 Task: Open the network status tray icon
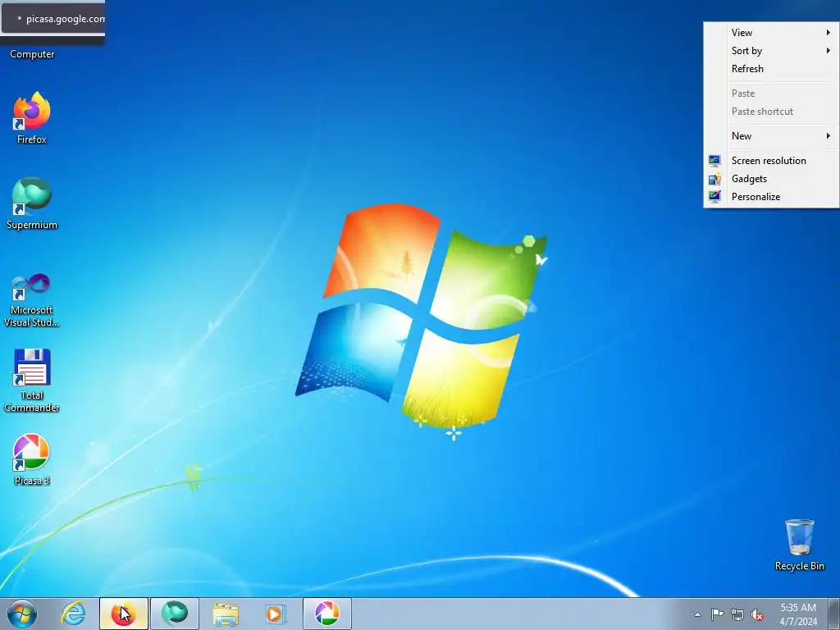[737, 614]
